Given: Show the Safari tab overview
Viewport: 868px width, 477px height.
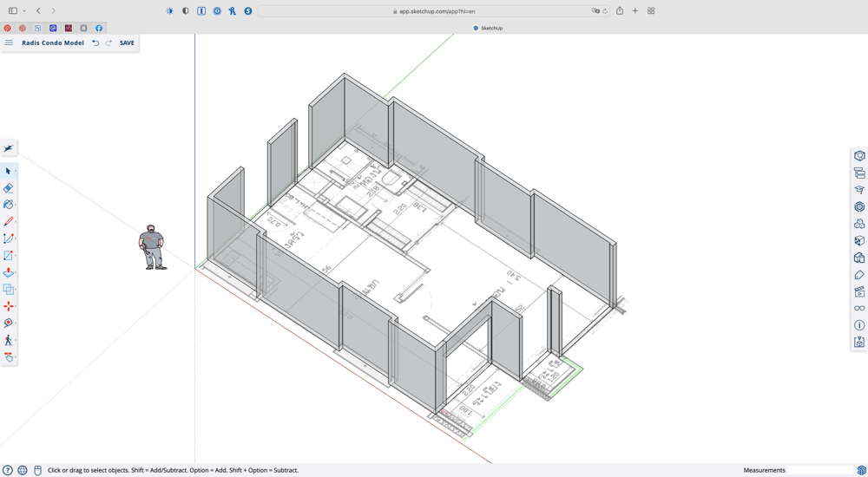Looking at the screenshot, I should pyautogui.click(x=651, y=11).
